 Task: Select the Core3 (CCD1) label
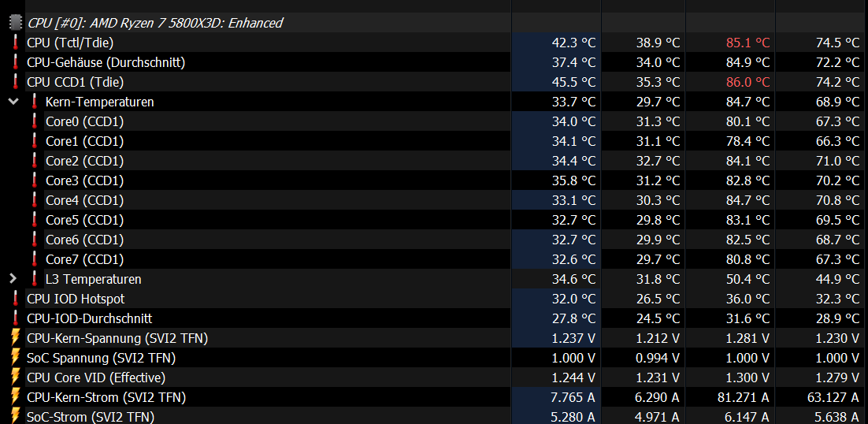coord(85,180)
